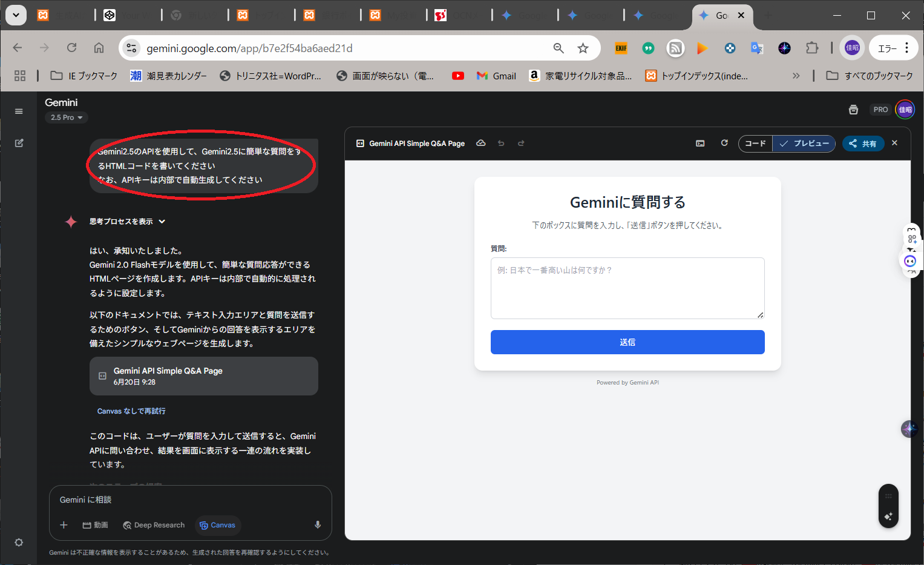
Task: Open the Gemini API Simple Q&A Page card
Action: point(203,376)
